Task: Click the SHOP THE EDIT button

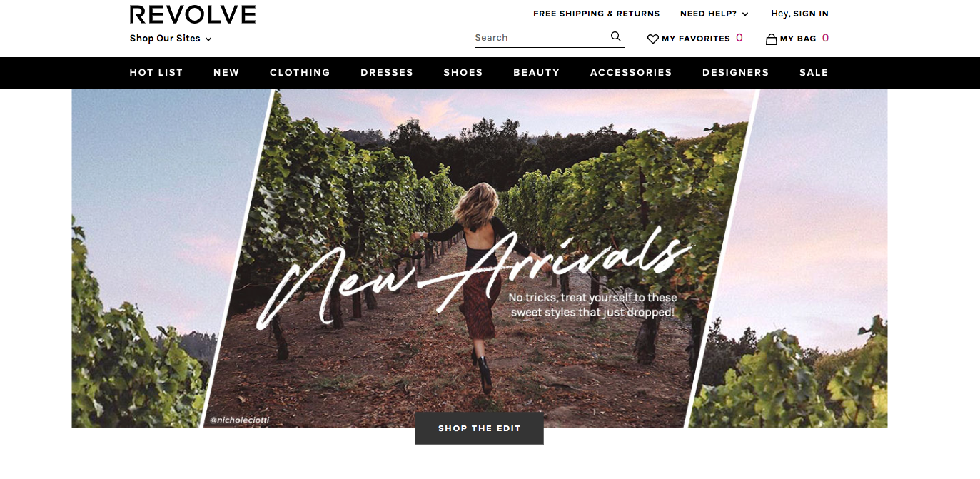Action: tap(479, 428)
